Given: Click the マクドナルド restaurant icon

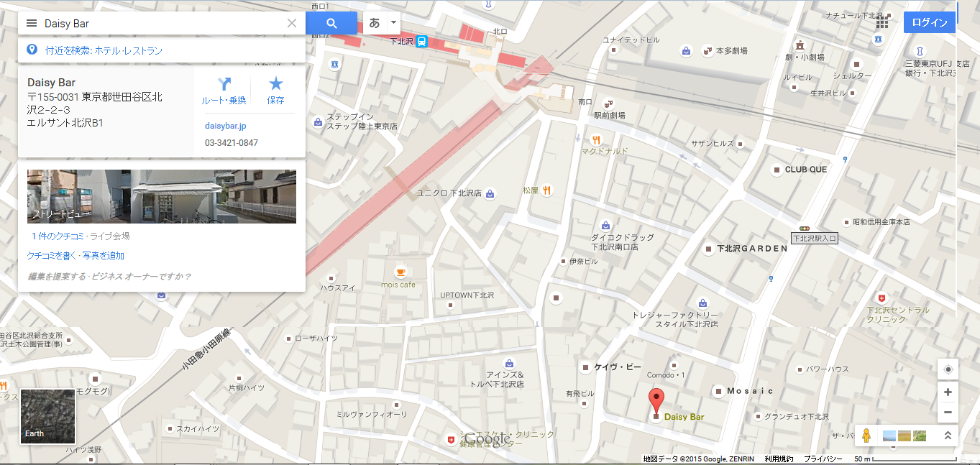Looking at the screenshot, I should [595, 139].
